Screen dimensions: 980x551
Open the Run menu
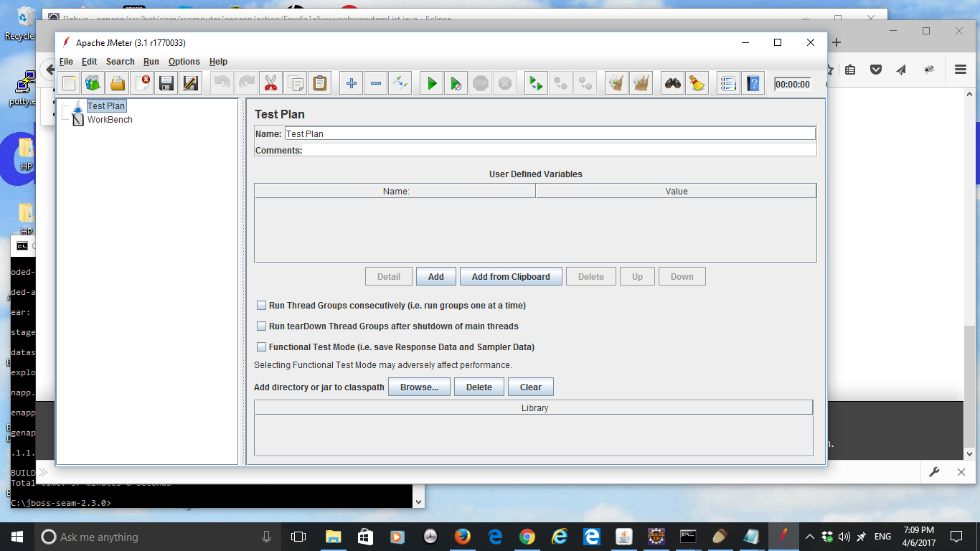click(151, 62)
